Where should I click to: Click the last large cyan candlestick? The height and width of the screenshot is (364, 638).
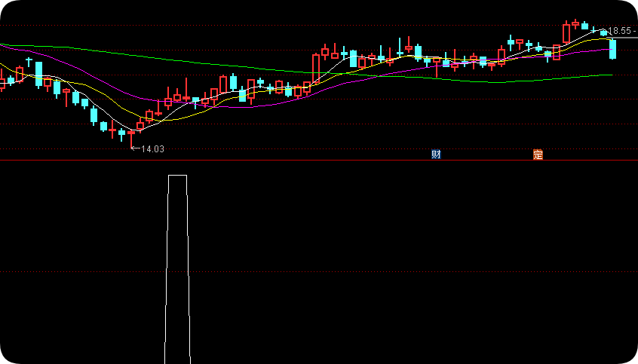click(x=612, y=49)
